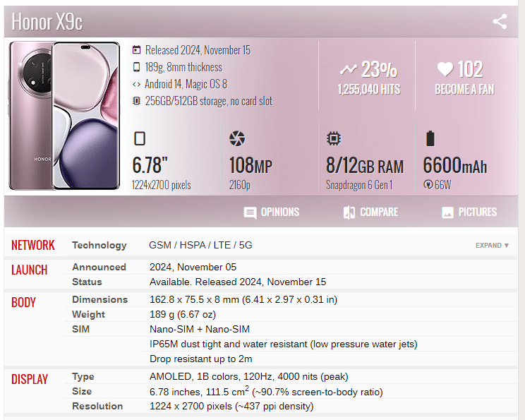Click the Dimensions spec label

[x=100, y=299]
